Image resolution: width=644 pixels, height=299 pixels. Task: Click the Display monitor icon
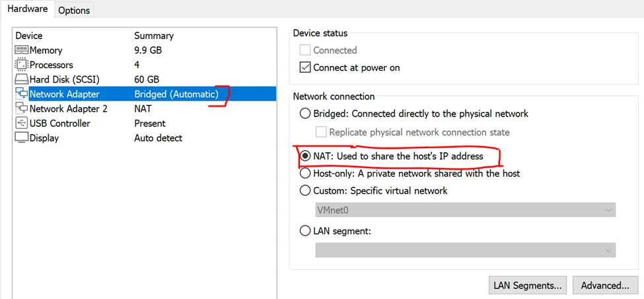point(21,138)
